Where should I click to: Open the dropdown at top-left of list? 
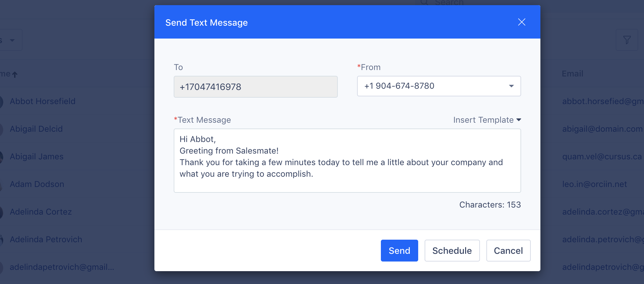pos(11,40)
